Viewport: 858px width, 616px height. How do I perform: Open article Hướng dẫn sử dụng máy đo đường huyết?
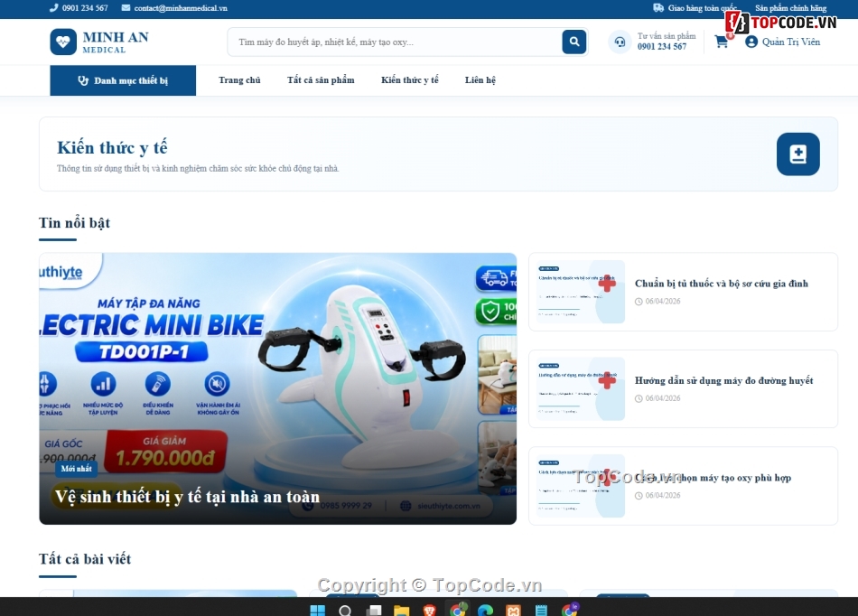[724, 380]
